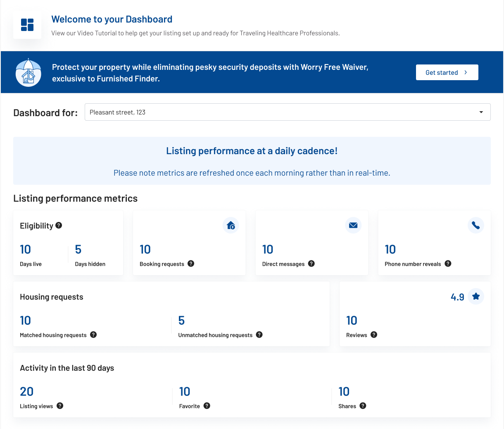Viewport: 504px width, 429px height.
Task: Click the Booking requests label
Action: 162,264
